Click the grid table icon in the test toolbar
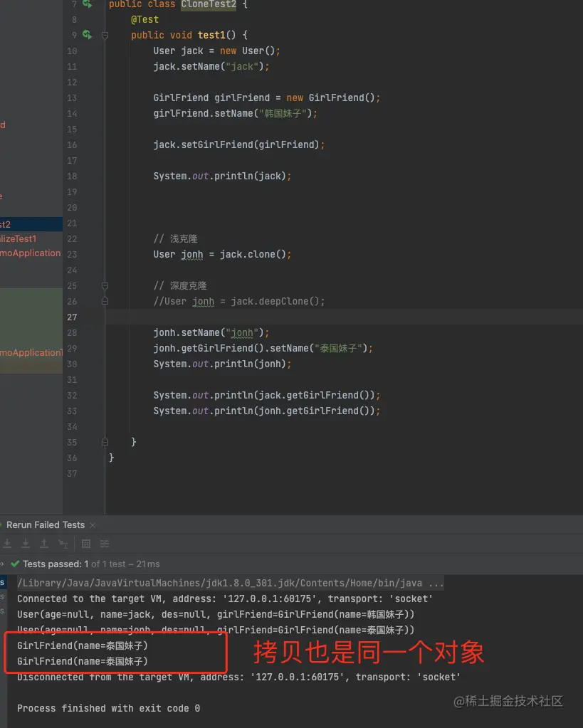Image resolution: width=583 pixels, height=728 pixels. tap(86, 543)
